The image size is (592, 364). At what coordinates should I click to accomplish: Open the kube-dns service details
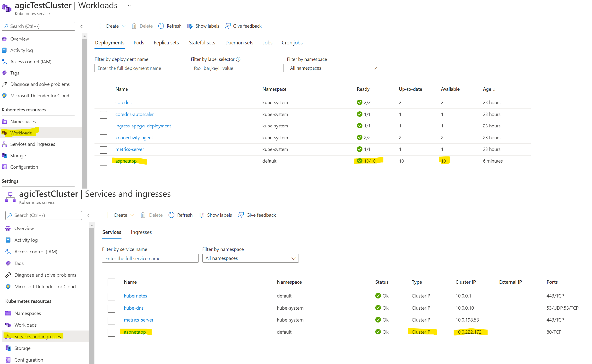tap(133, 308)
